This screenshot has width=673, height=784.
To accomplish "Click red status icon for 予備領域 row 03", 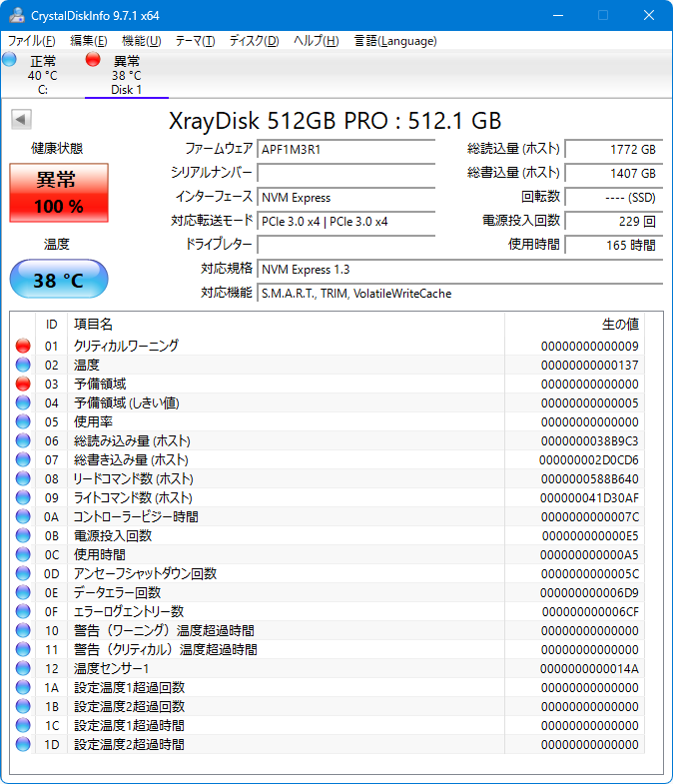I will [x=23, y=384].
